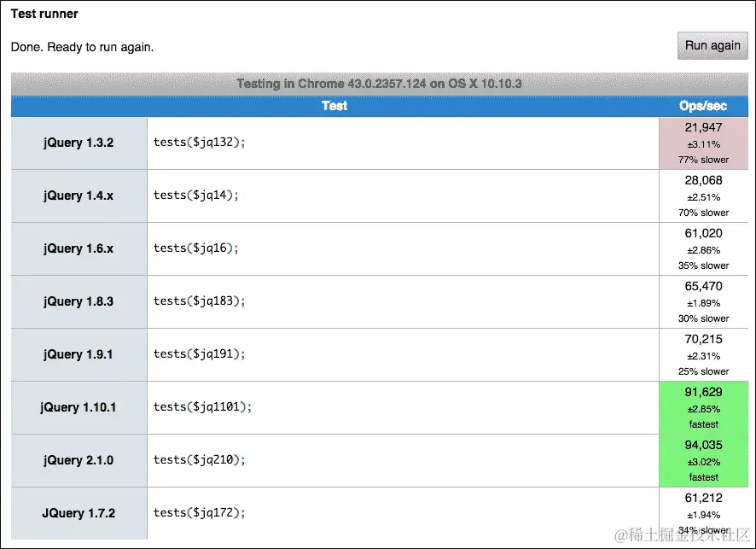Click the code tests($jq132);
The width and height of the screenshot is (756, 549).
(x=199, y=143)
